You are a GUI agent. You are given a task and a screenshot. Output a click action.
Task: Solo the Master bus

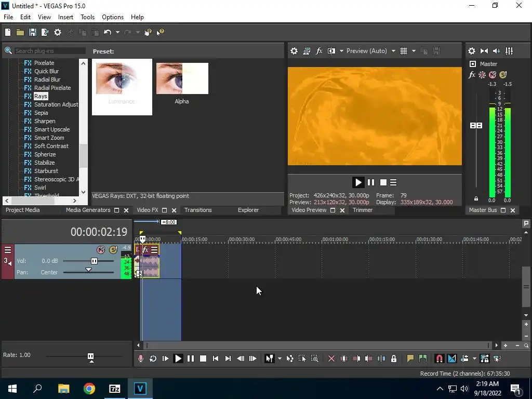click(503, 75)
